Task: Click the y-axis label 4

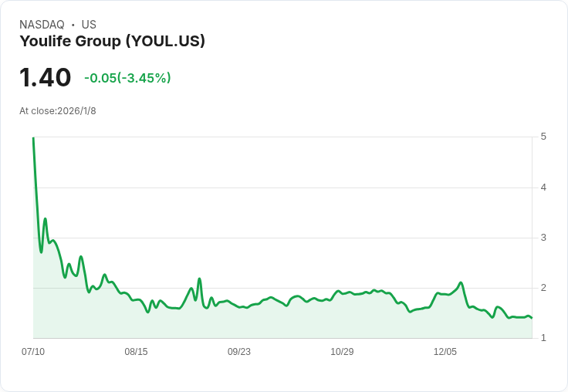Action: (x=543, y=187)
